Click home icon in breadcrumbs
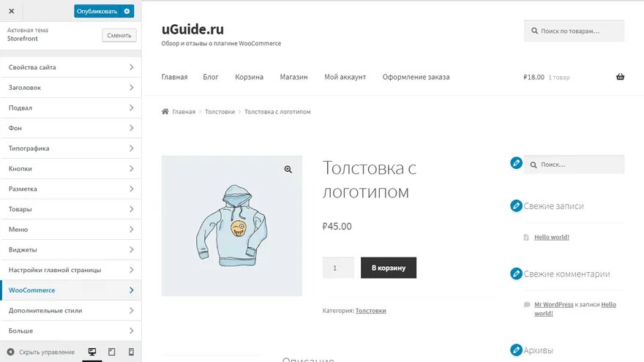 (165, 111)
